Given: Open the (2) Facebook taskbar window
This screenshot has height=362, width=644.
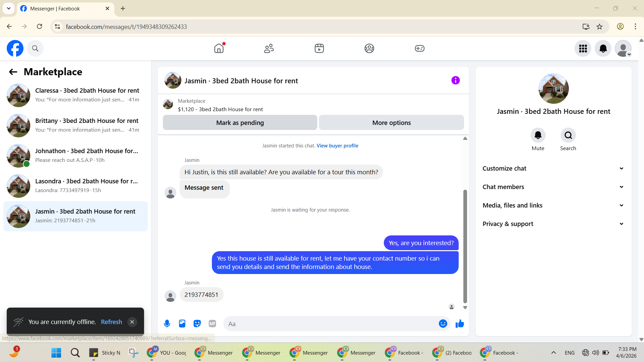Looking at the screenshot, I should click(452, 353).
